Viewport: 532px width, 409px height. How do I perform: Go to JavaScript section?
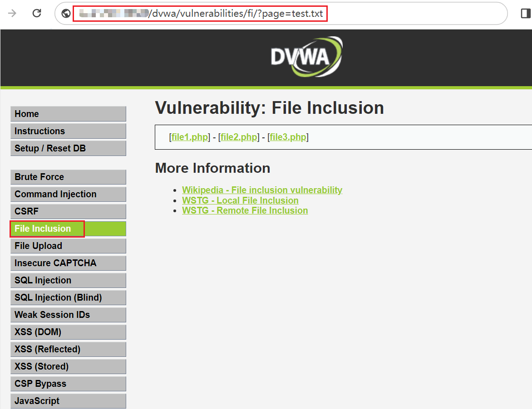click(68, 401)
